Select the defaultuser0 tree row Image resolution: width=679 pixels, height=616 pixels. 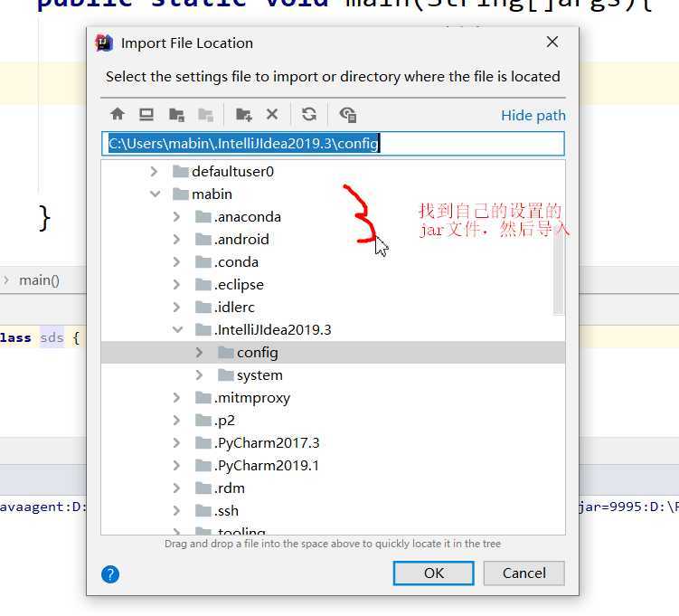pos(333,172)
